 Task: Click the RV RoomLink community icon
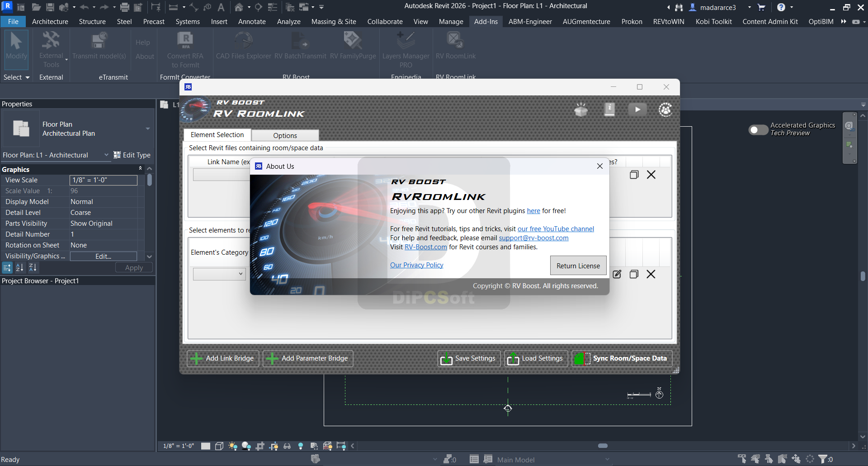pos(665,109)
